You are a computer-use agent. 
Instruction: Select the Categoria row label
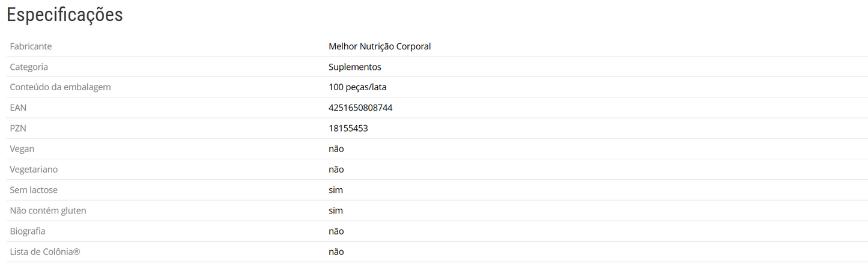29,67
